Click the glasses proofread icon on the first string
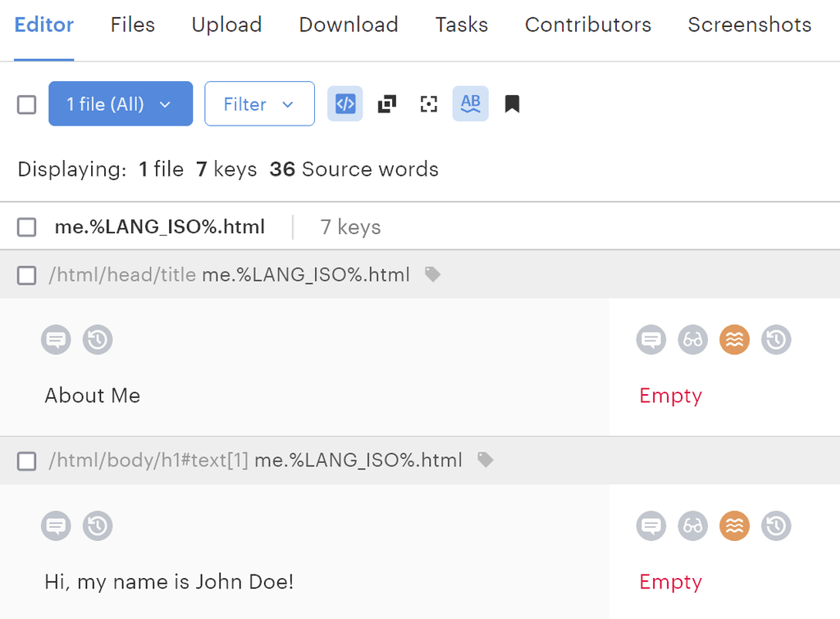This screenshot has width=840, height=619. click(x=692, y=339)
